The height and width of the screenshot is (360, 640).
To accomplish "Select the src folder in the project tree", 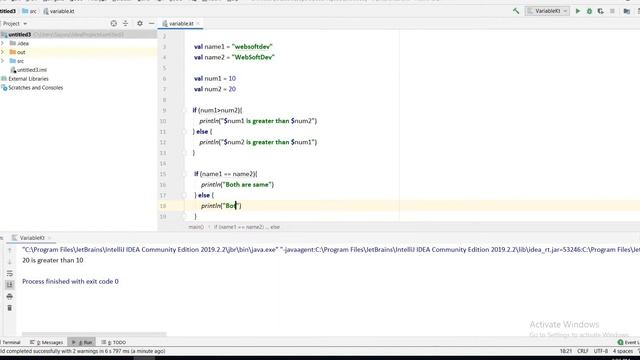I will tap(20, 61).
